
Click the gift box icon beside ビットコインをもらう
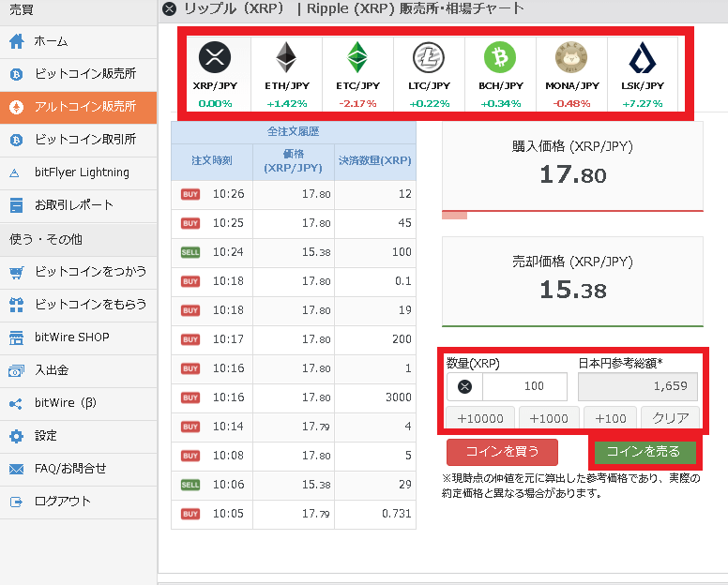click(16, 305)
